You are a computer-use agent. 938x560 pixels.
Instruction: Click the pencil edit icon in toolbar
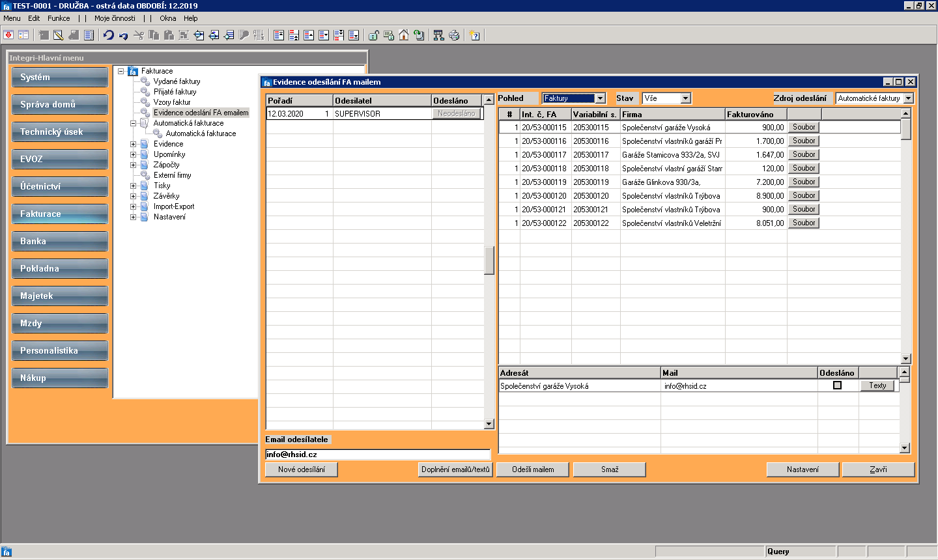pyautogui.click(x=58, y=35)
